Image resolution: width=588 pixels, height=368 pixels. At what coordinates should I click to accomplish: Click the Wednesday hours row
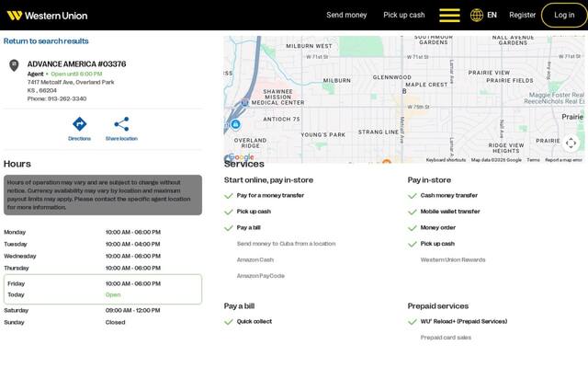[103, 256]
